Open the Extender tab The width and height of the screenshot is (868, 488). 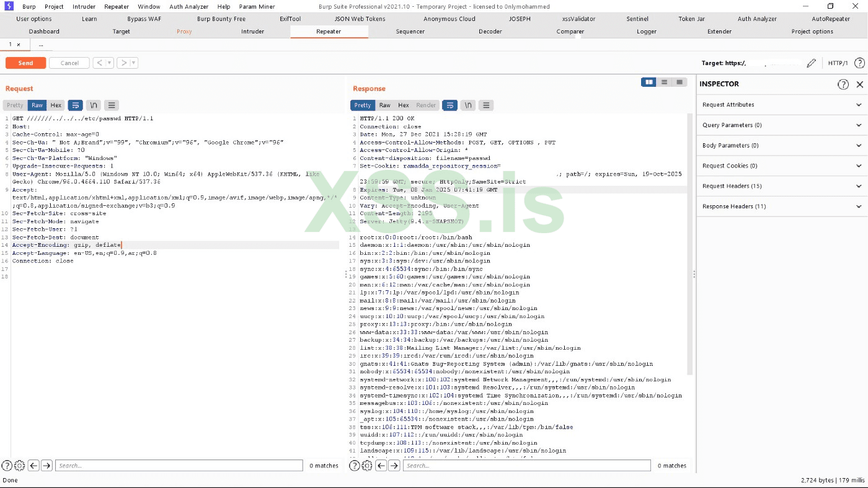719,32
